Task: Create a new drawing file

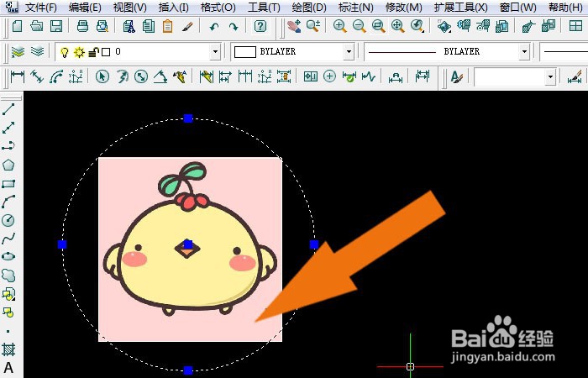Action: tap(18, 26)
